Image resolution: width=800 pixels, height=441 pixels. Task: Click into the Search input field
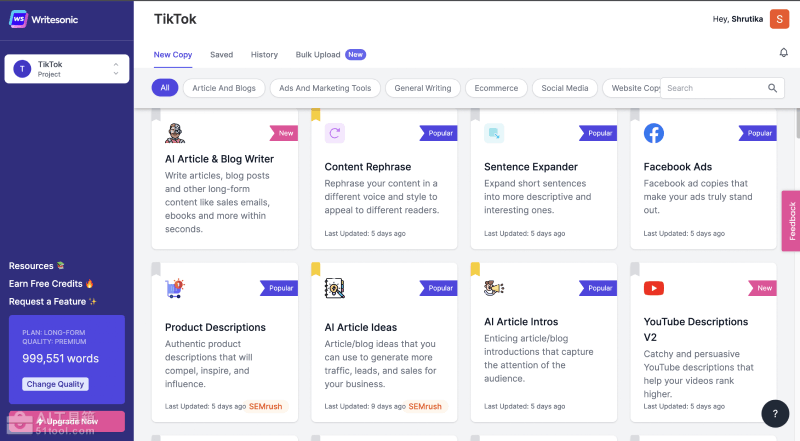pyautogui.click(x=713, y=88)
